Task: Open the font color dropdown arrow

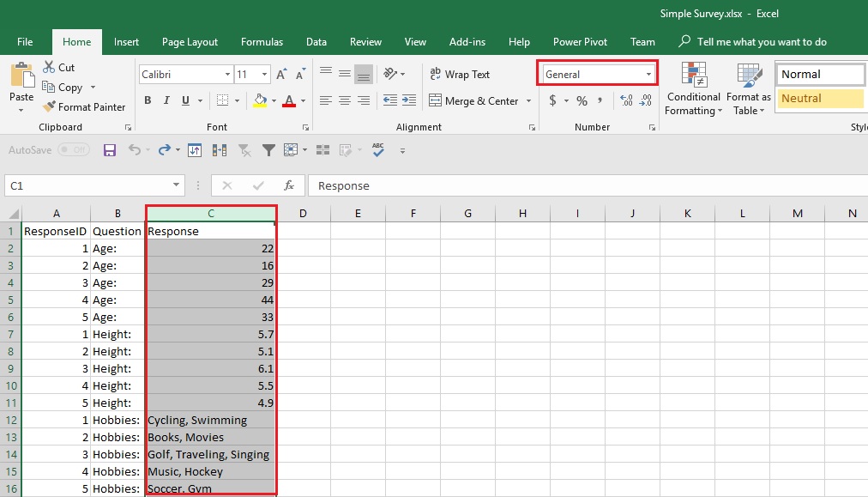Action: tap(303, 100)
